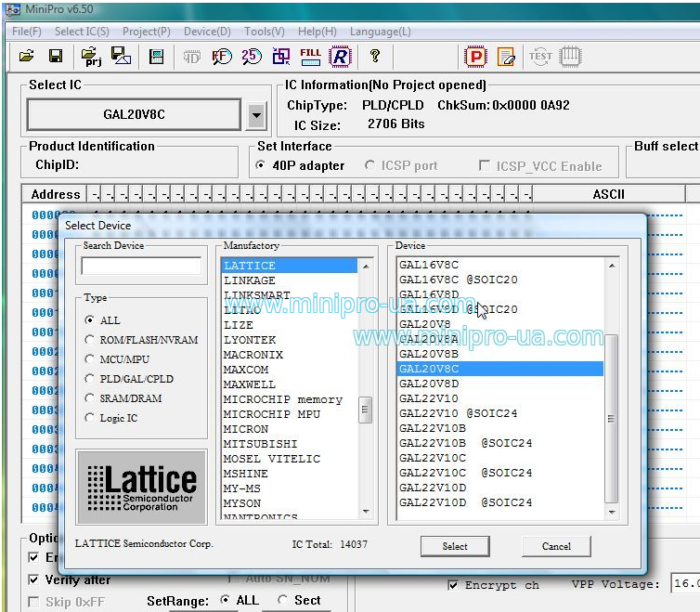Click the Manufactory list scrollbar thumb
Screen dimensions: 700x612
click(x=365, y=410)
